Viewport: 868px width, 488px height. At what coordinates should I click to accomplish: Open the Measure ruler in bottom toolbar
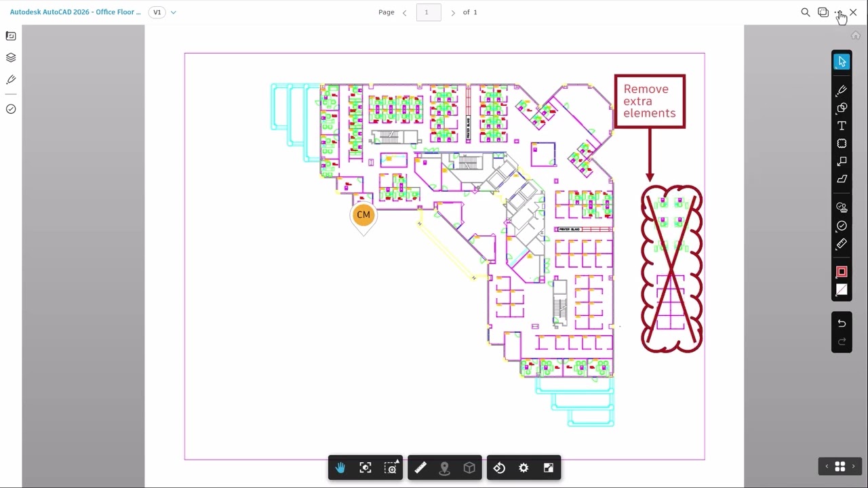[420, 468]
